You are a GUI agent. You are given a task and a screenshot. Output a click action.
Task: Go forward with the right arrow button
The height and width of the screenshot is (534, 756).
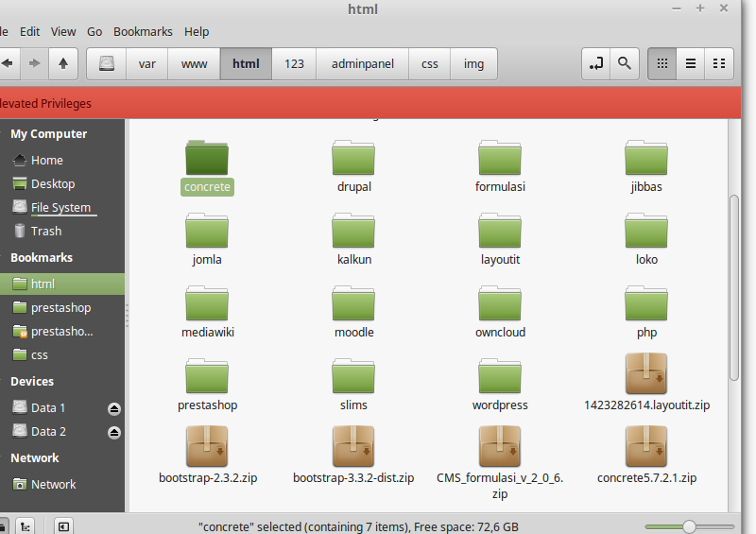pos(34,63)
